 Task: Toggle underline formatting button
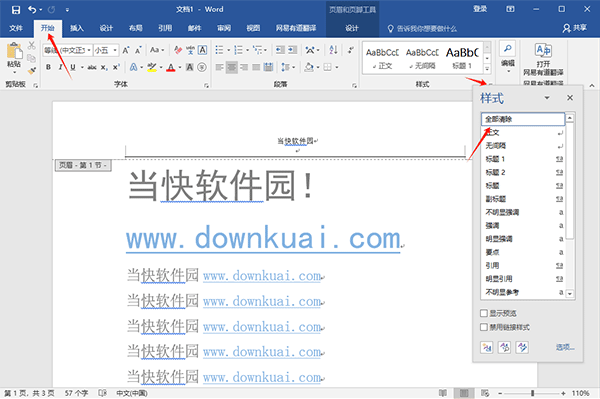click(x=72, y=67)
